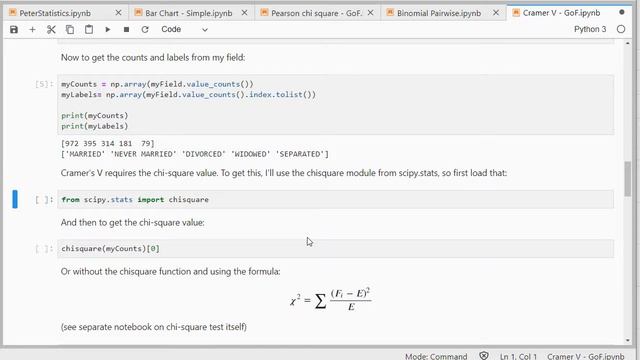This screenshot has width=640, height=360.
Task: Cut the selected cell with scissors icon
Action: click(51, 29)
